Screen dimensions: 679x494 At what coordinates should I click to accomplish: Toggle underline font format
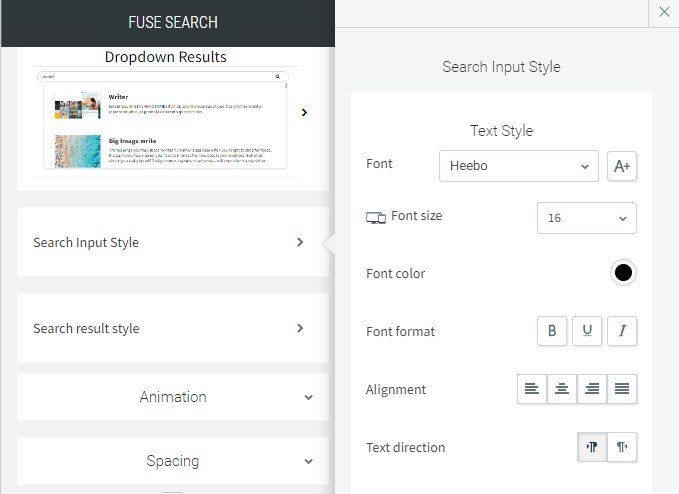pyautogui.click(x=587, y=332)
